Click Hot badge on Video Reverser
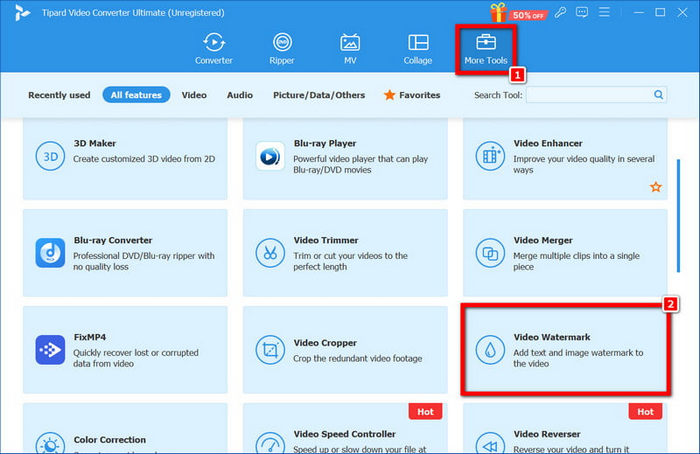This screenshot has height=454, width=700. coord(645,412)
